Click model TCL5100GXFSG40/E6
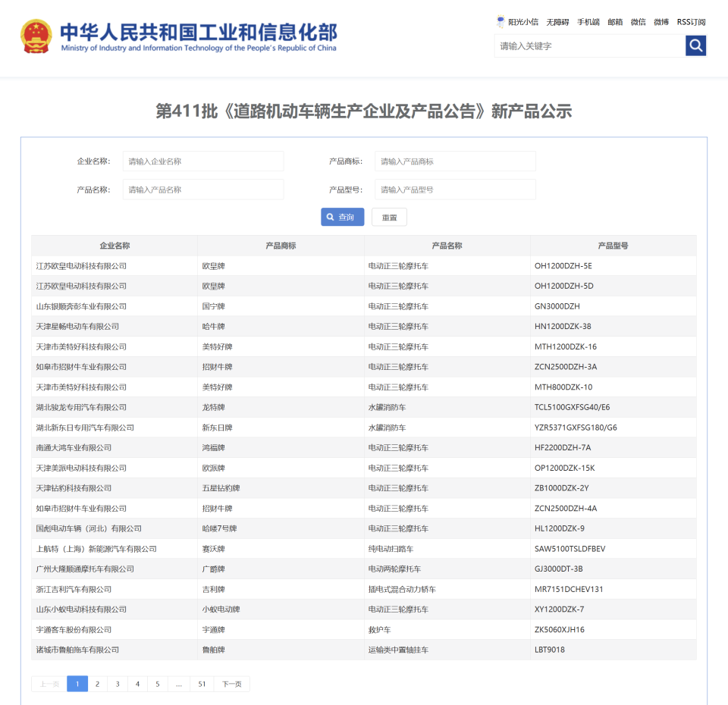The height and width of the screenshot is (705, 728). coord(572,407)
